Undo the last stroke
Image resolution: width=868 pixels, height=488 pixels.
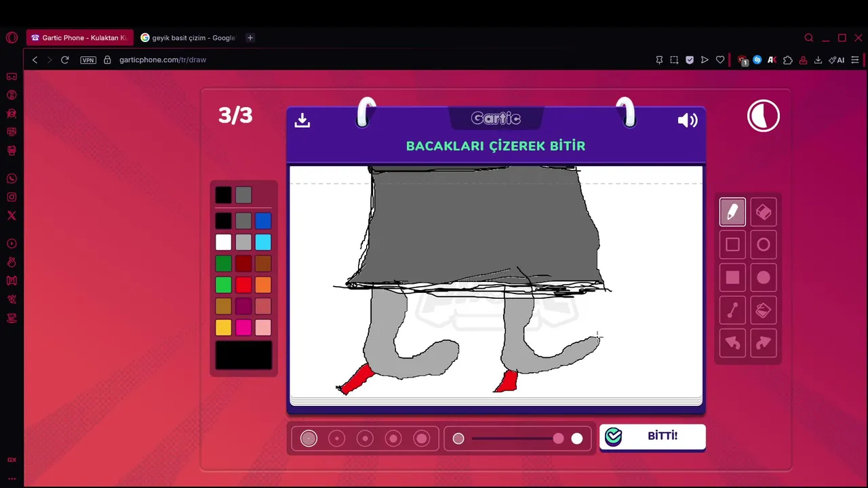732,343
